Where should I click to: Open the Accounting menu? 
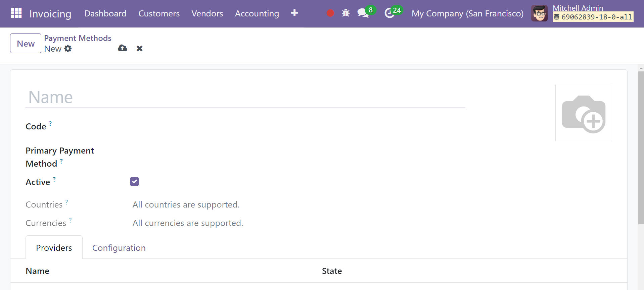click(257, 13)
